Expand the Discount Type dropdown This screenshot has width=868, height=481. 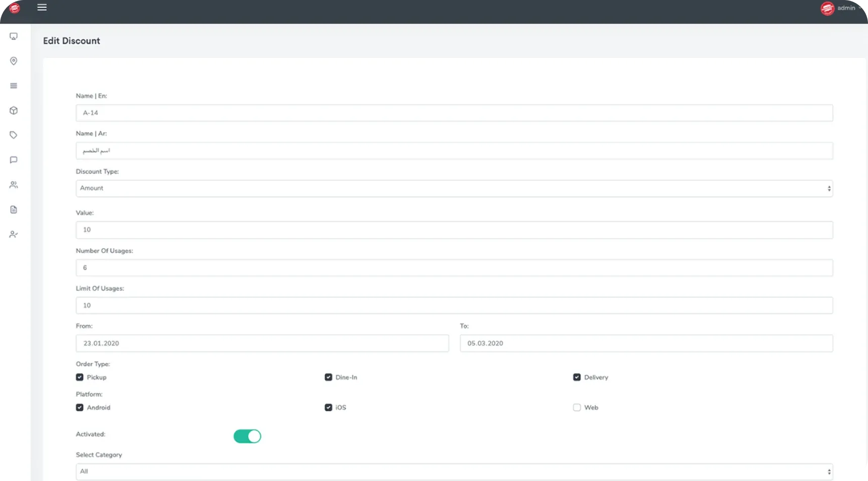pos(454,189)
